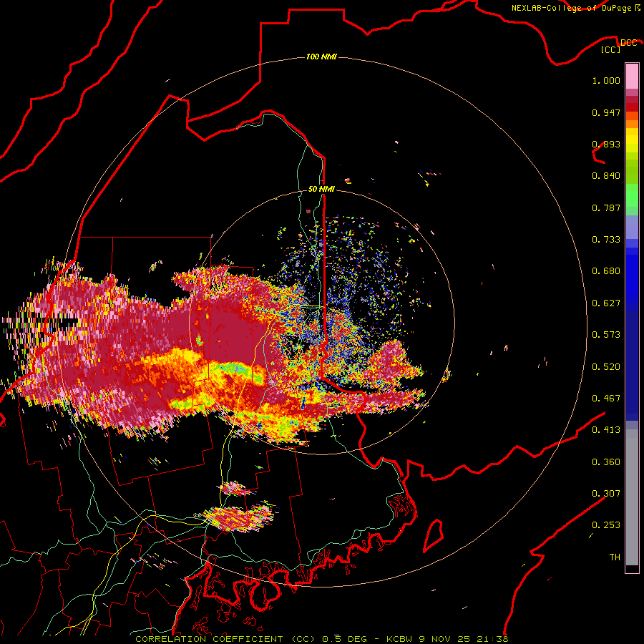This screenshot has height=644, width=644.
Task: Click the "0.413" scale label
Action: coord(606,430)
